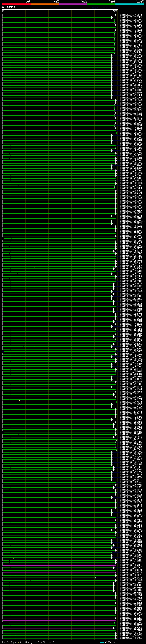
Task: Click the UniRef100_A1D4C2 label
Action: pos(131,638)
